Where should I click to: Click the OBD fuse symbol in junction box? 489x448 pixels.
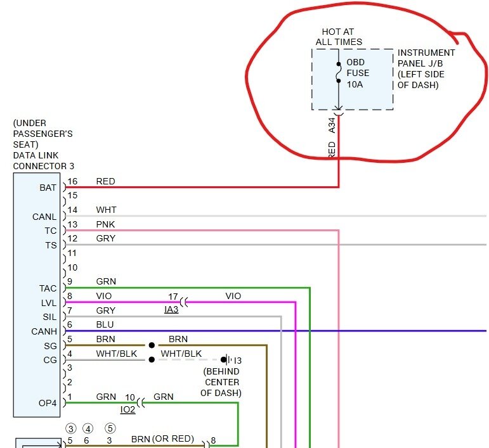tap(339, 72)
